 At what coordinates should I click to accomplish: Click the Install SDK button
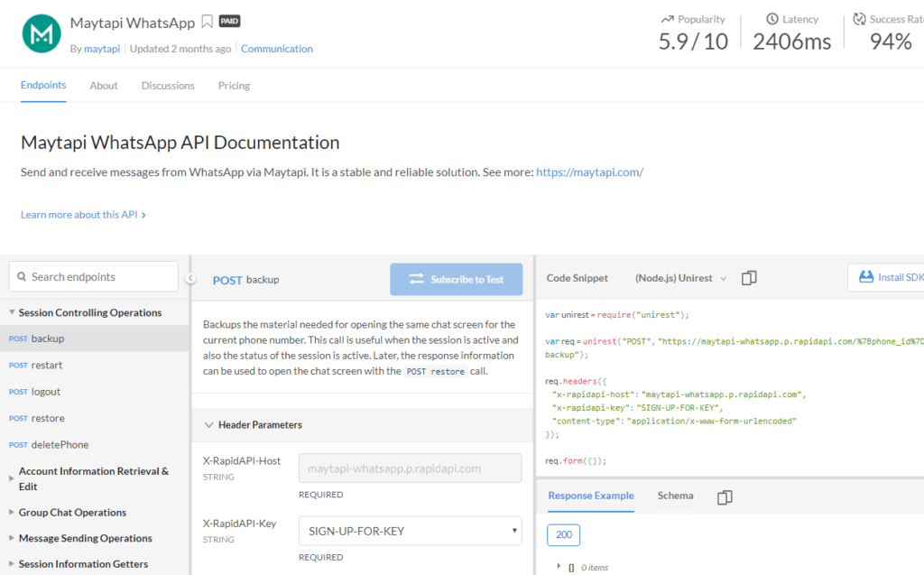887,277
